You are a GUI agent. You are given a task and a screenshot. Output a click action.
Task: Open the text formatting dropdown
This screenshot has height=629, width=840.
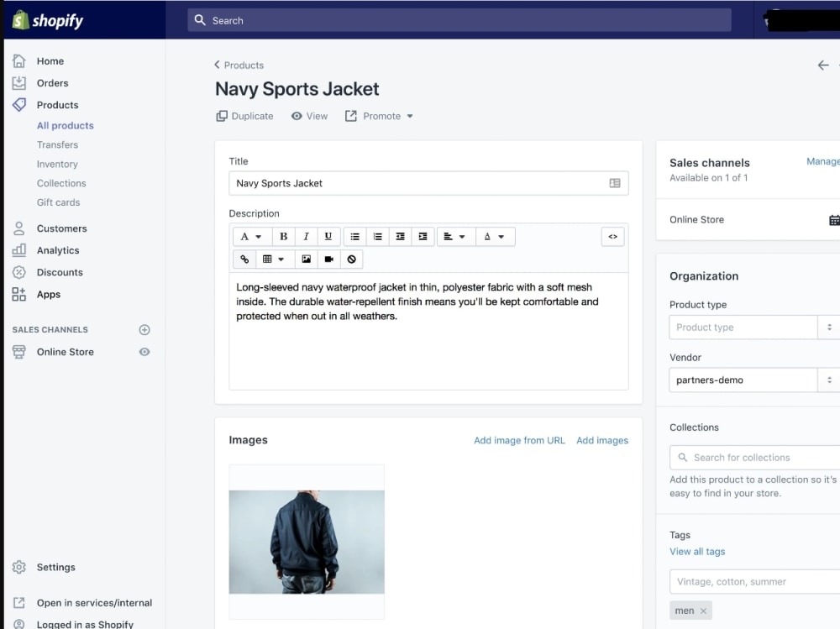pyautogui.click(x=250, y=236)
